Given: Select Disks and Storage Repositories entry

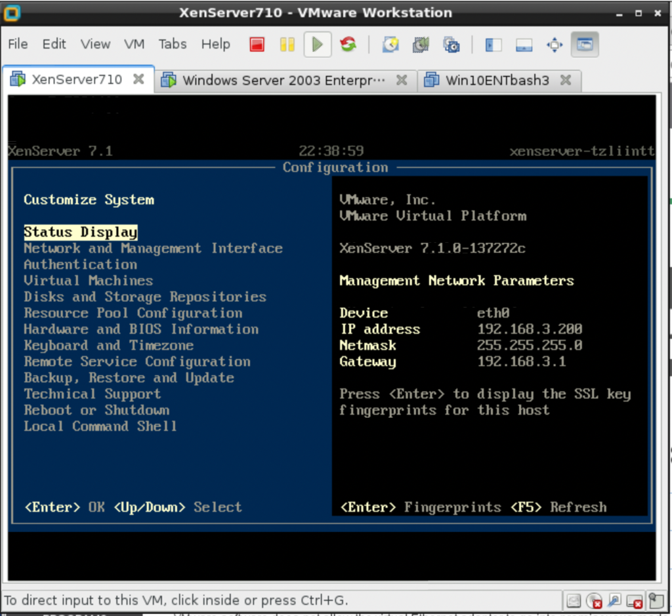Looking at the screenshot, I should pyautogui.click(x=145, y=297).
